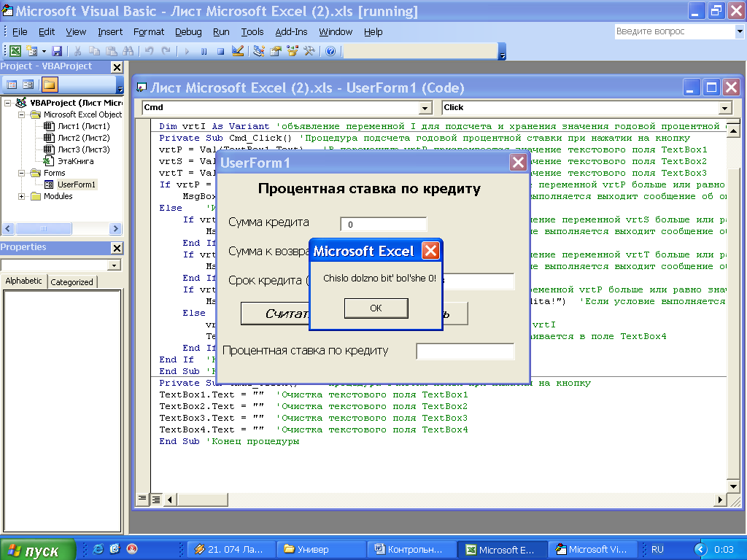Open the Object Browser toolbar icon
The height and width of the screenshot is (560, 747).
293,51
